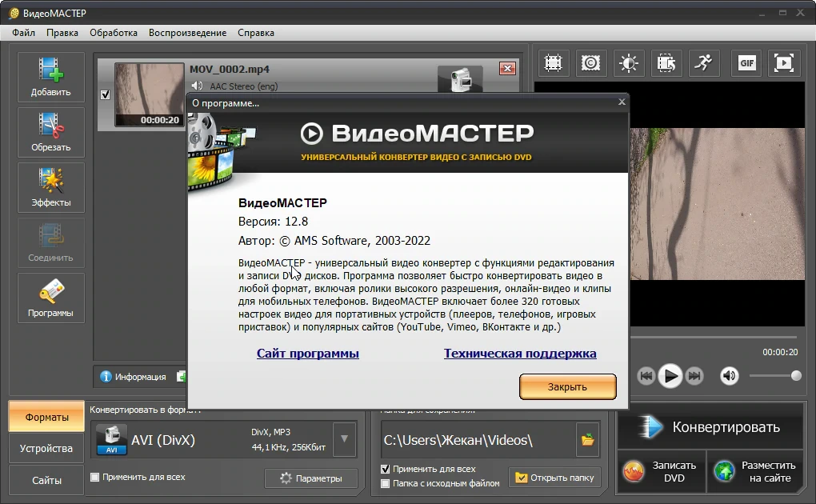This screenshot has height=504, width=816.
Task: Open the Правка menu
Action: 62,33
